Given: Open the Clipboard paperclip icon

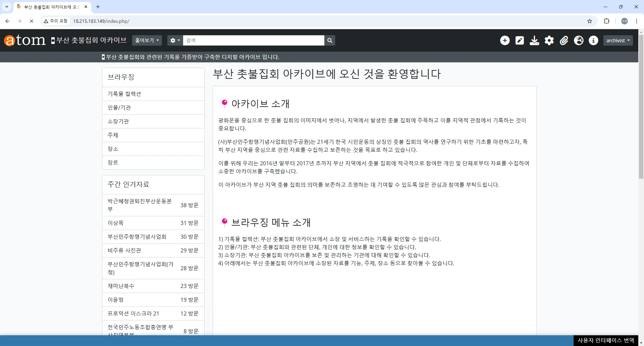Looking at the screenshot, I should tap(564, 41).
